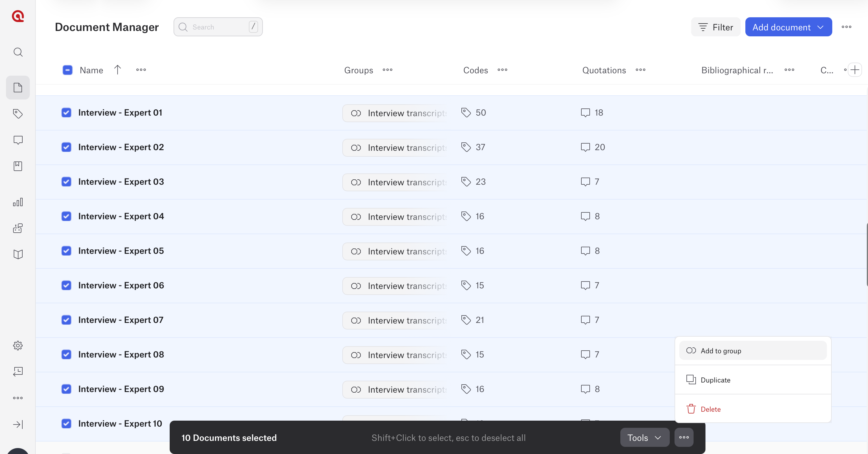Expand the sidebar with arrow icon
This screenshot has height=454, width=868.
point(18,424)
